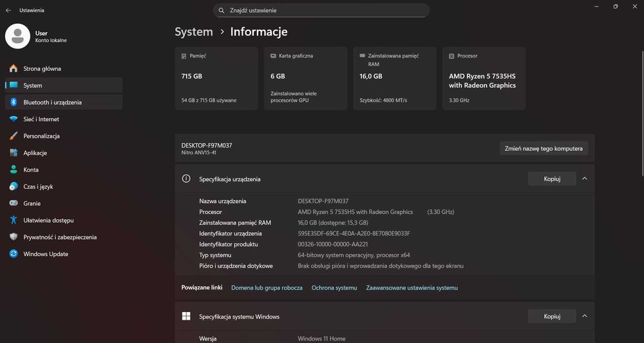Go to Personalizacja settings
The image size is (644, 343).
[64, 136]
